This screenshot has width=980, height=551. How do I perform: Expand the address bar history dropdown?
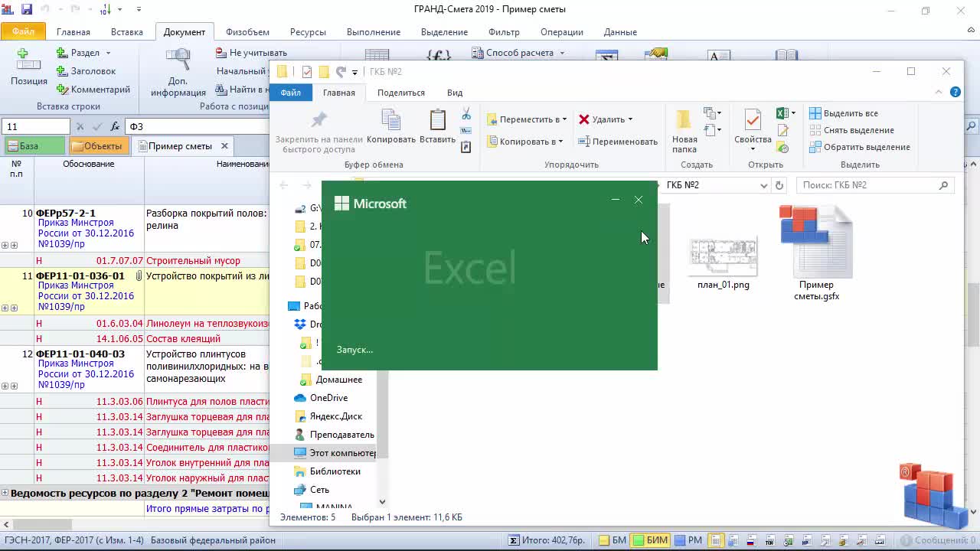click(x=763, y=185)
